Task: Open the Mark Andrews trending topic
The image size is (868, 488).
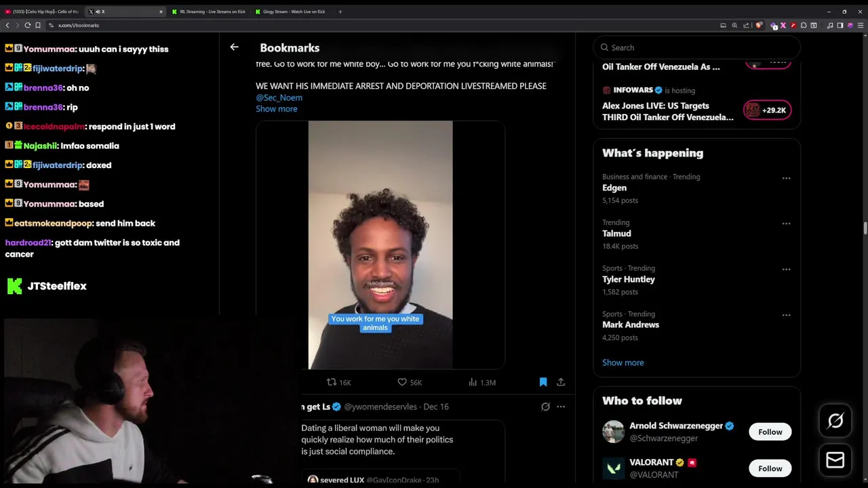Action: [631, 325]
